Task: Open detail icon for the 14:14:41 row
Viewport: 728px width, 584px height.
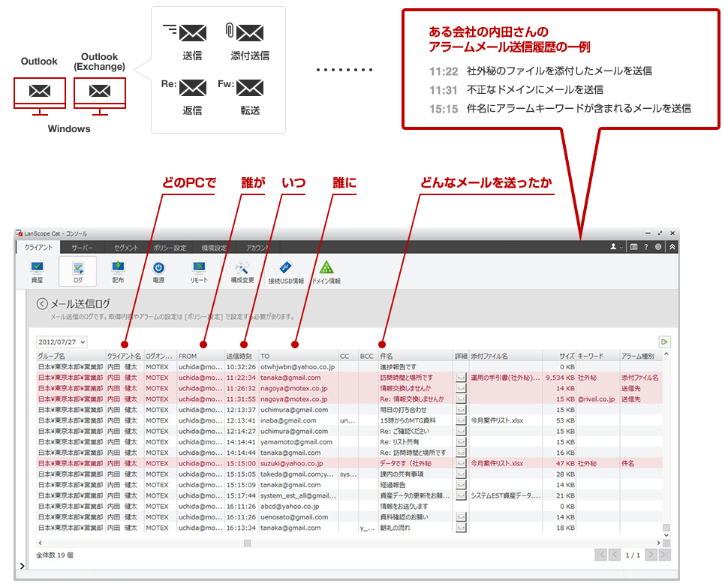Action: tap(461, 441)
